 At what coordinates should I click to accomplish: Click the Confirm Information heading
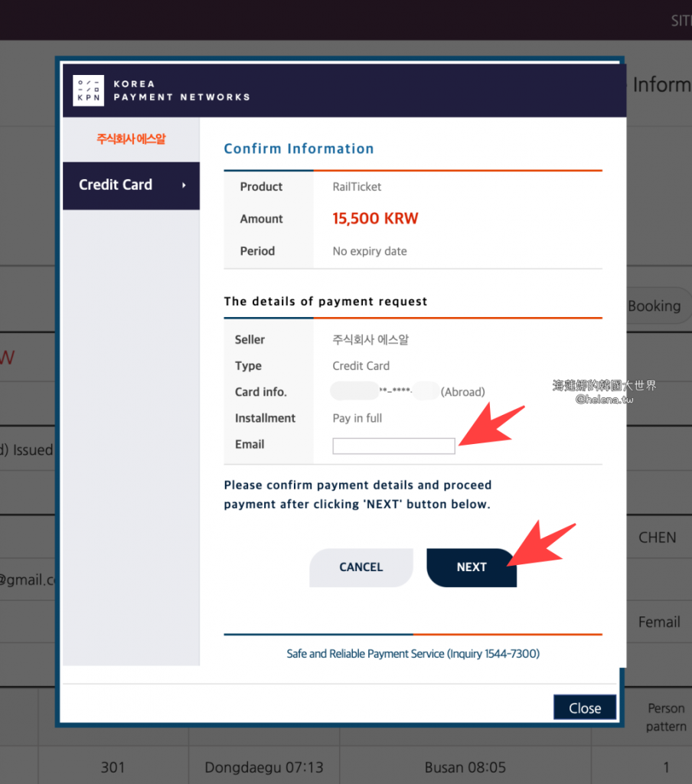[x=299, y=149]
